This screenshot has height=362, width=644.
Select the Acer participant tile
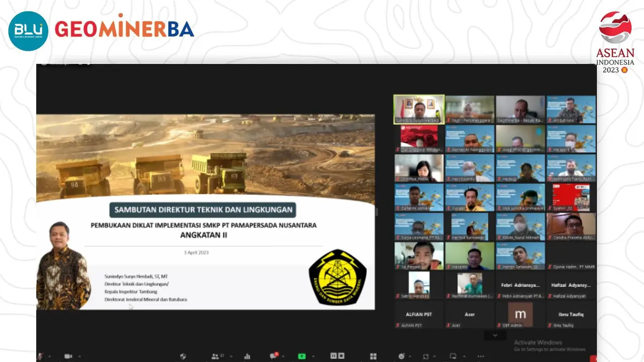pos(470,314)
